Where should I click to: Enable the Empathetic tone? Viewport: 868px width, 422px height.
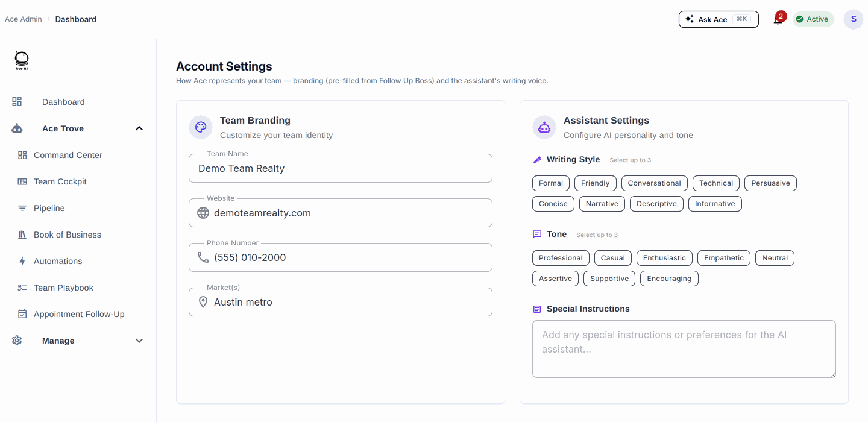pyautogui.click(x=724, y=258)
